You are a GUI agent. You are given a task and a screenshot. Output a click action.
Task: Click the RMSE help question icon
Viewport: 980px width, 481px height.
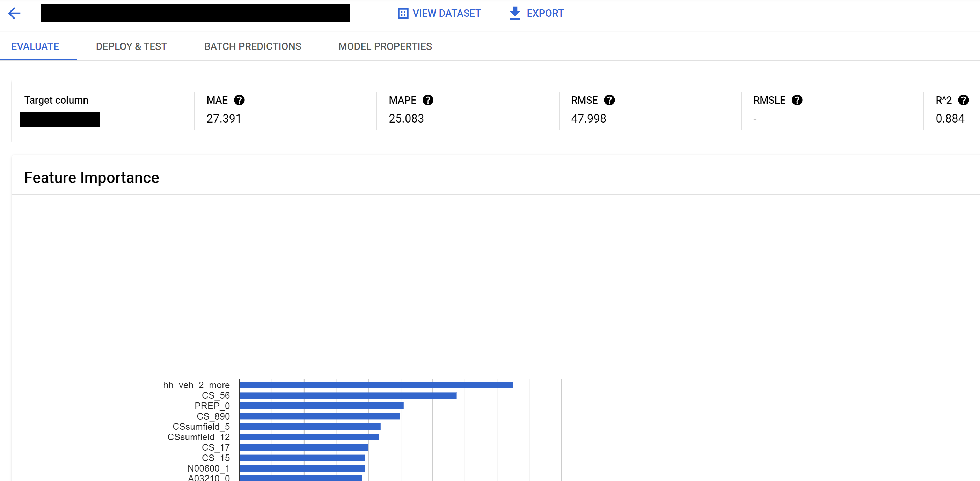pyautogui.click(x=609, y=100)
